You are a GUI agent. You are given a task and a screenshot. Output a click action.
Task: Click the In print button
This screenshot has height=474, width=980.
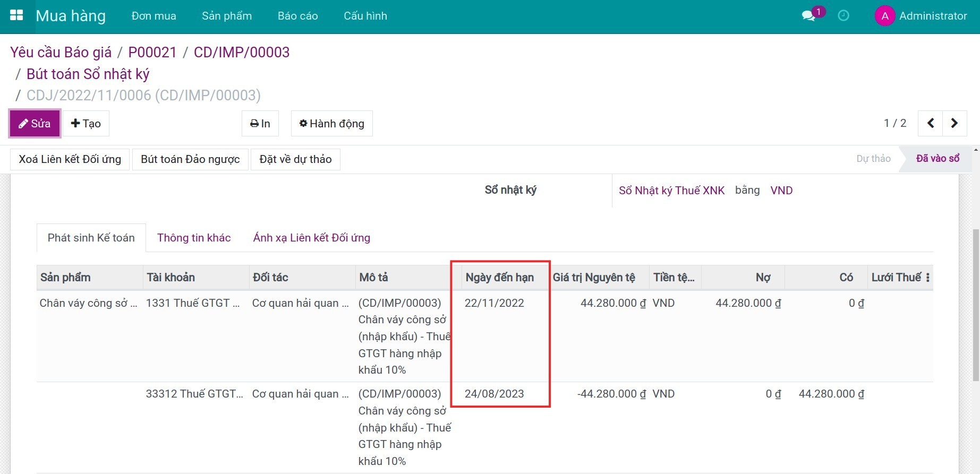pyautogui.click(x=260, y=124)
